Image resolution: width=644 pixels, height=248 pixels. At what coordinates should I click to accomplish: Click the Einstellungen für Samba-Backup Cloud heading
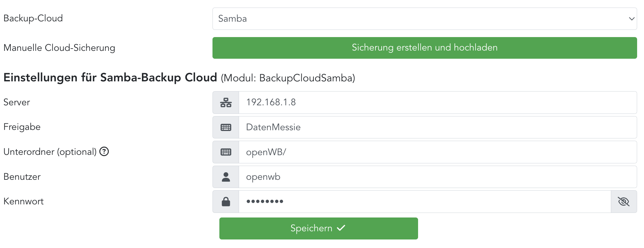pos(110,78)
